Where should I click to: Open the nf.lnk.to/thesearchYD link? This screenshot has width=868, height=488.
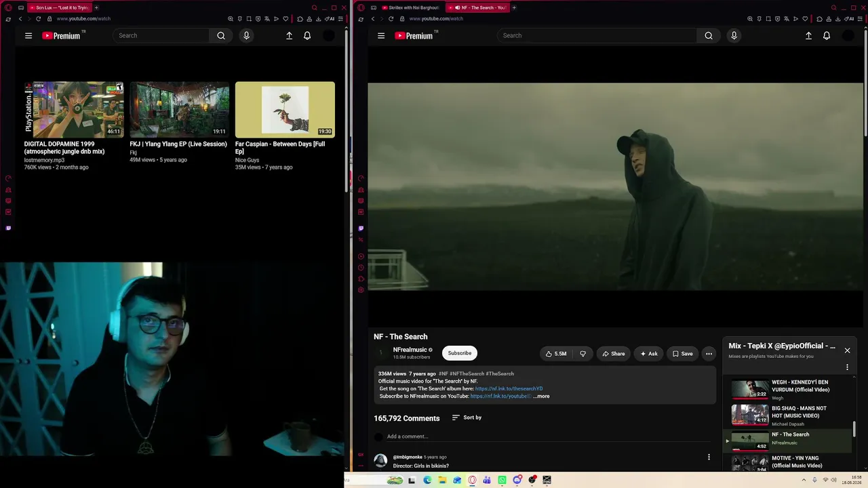(509, 388)
